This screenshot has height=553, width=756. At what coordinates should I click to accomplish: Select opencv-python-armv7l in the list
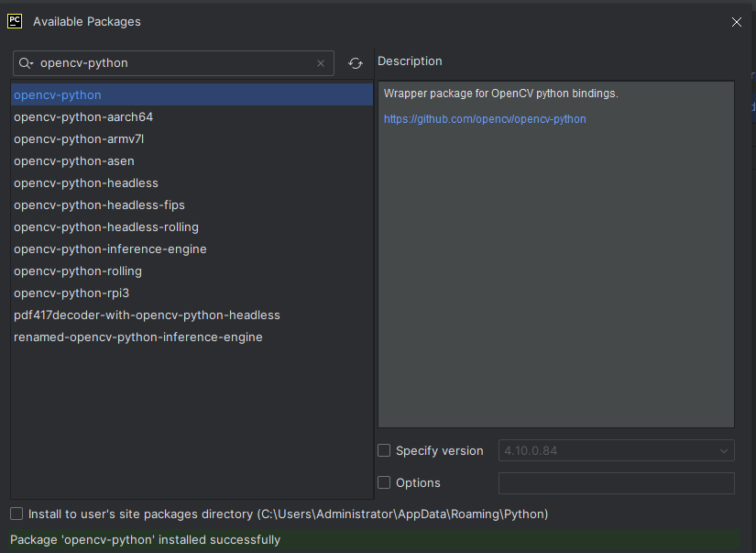click(192, 139)
